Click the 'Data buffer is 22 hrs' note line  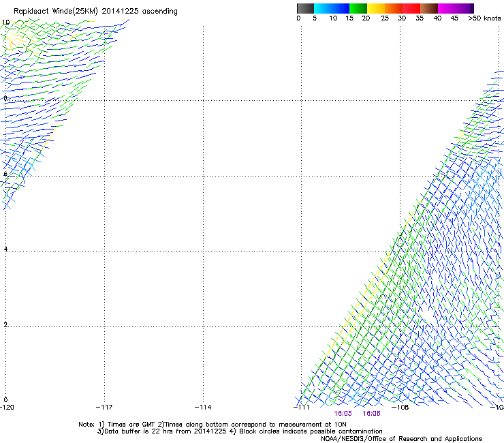coord(240,431)
